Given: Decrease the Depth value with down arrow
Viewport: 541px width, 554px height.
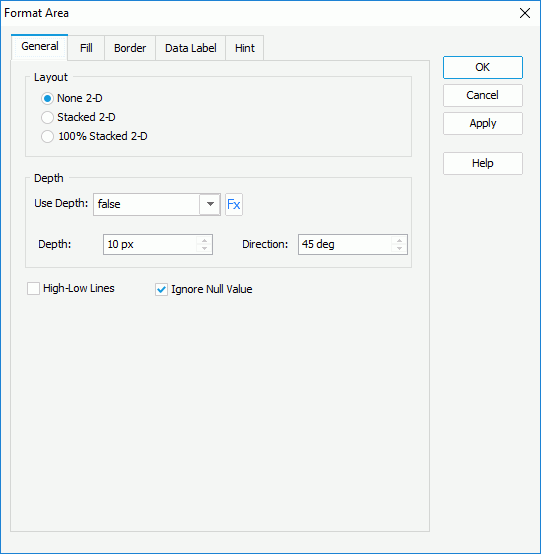Looking at the screenshot, I should (x=204, y=248).
